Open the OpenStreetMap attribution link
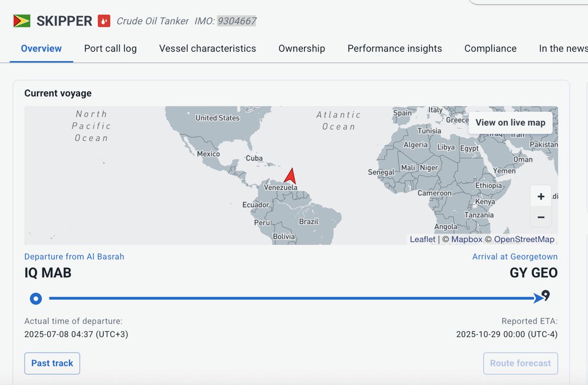 [x=524, y=240]
